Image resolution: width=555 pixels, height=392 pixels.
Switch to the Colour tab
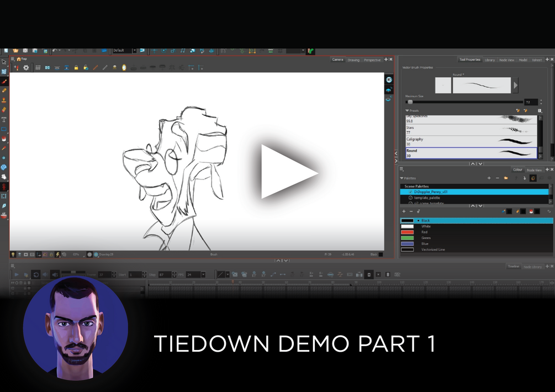click(517, 170)
